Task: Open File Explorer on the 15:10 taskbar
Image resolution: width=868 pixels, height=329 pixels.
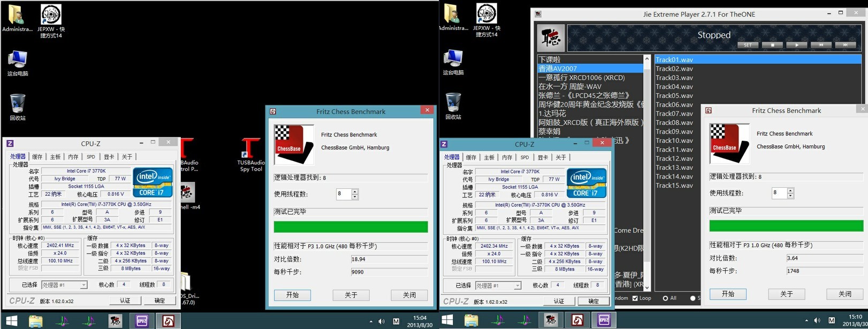Action: pos(471,320)
